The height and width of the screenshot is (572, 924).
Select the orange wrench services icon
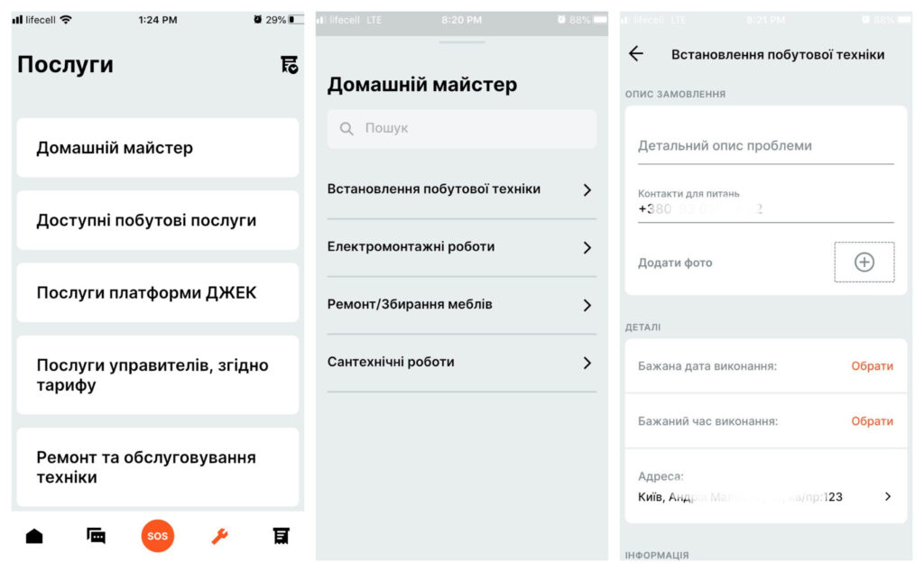click(x=220, y=536)
